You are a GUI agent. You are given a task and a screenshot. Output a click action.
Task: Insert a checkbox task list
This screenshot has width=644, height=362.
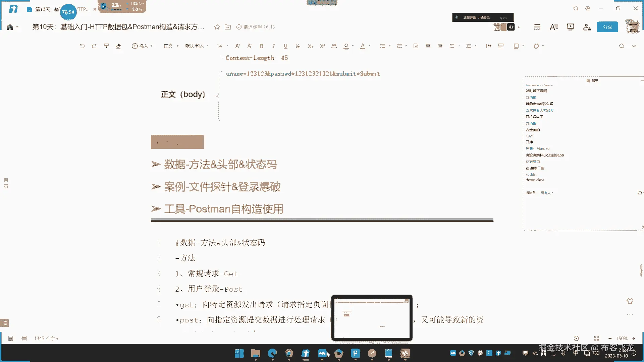tap(416, 46)
